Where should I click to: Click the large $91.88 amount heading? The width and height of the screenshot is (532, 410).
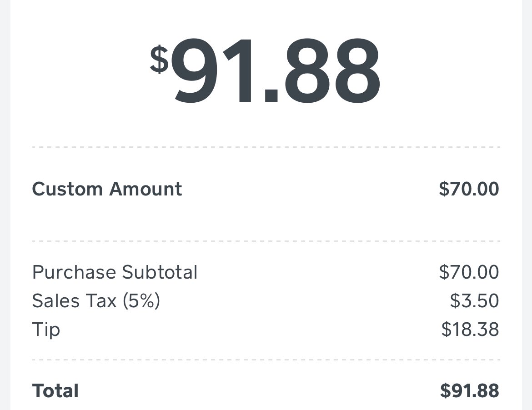coord(266,70)
